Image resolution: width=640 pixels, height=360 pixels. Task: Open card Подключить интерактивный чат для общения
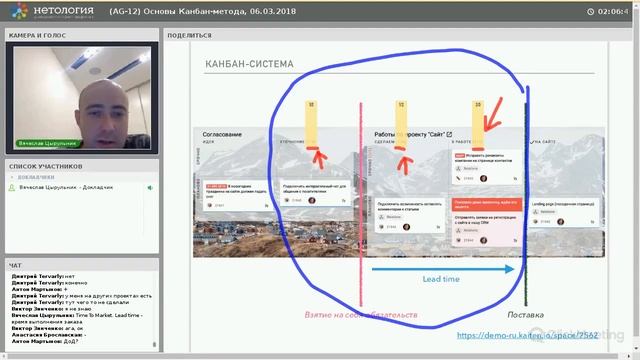tap(316, 193)
